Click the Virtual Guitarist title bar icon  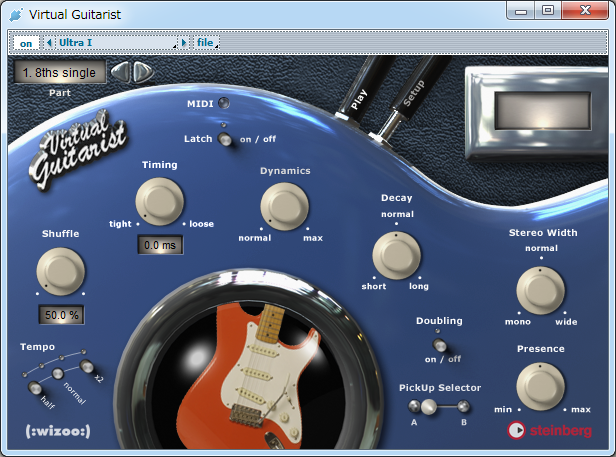16,15
